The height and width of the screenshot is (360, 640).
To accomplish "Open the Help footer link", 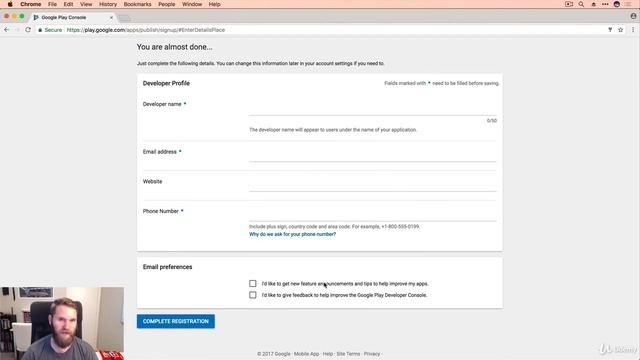I will coord(328,354).
